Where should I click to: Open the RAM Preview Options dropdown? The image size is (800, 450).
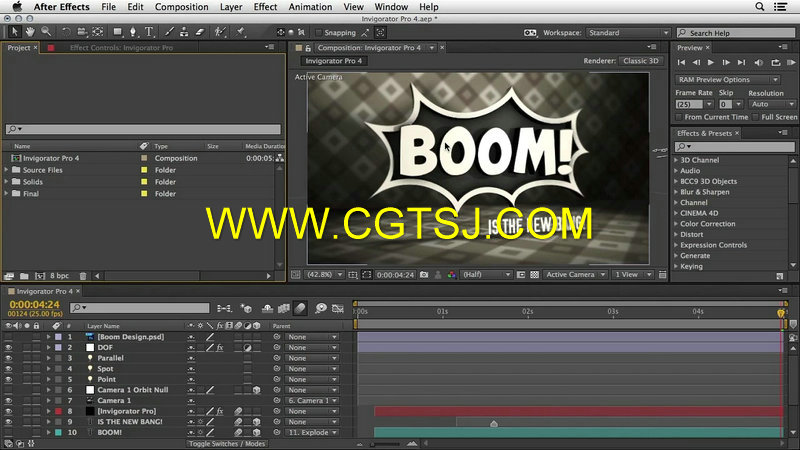point(728,80)
